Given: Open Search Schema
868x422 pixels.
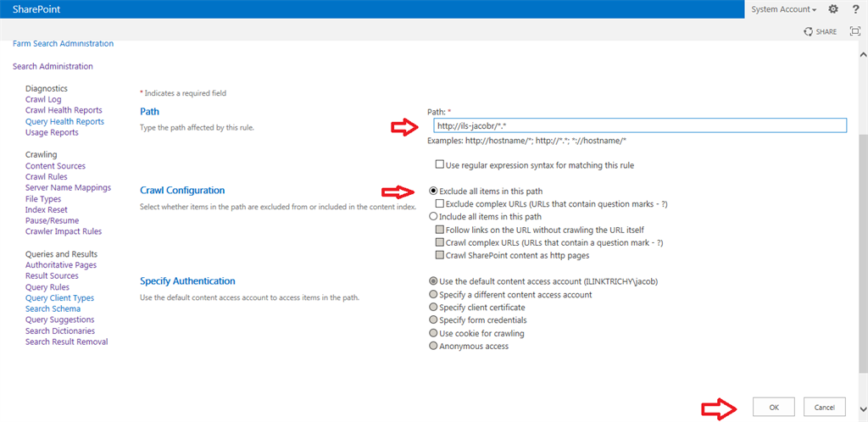Looking at the screenshot, I should [x=53, y=308].
